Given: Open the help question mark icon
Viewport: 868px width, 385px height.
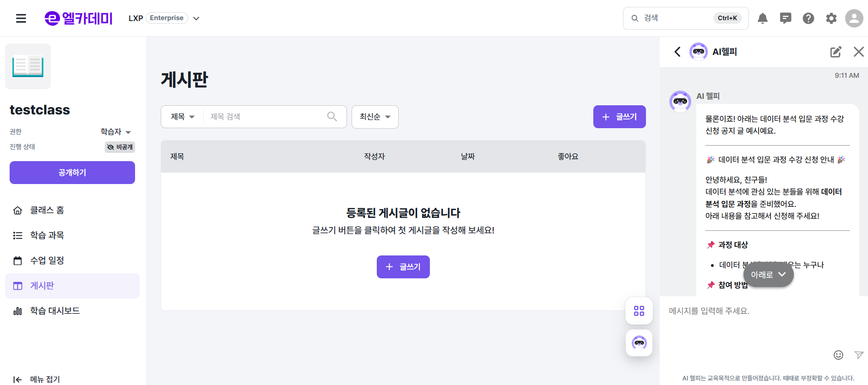Looking at the screenshot, I should pos(808,18).
